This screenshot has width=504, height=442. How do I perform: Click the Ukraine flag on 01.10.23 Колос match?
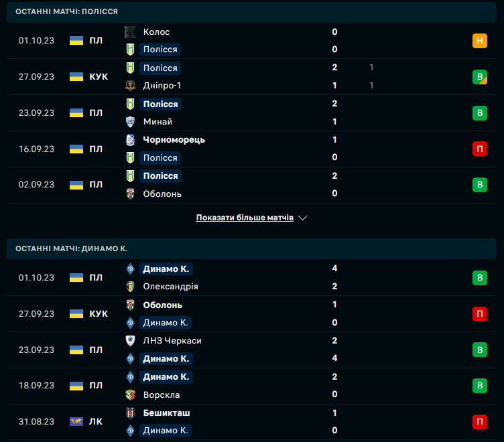click(76, 40)
